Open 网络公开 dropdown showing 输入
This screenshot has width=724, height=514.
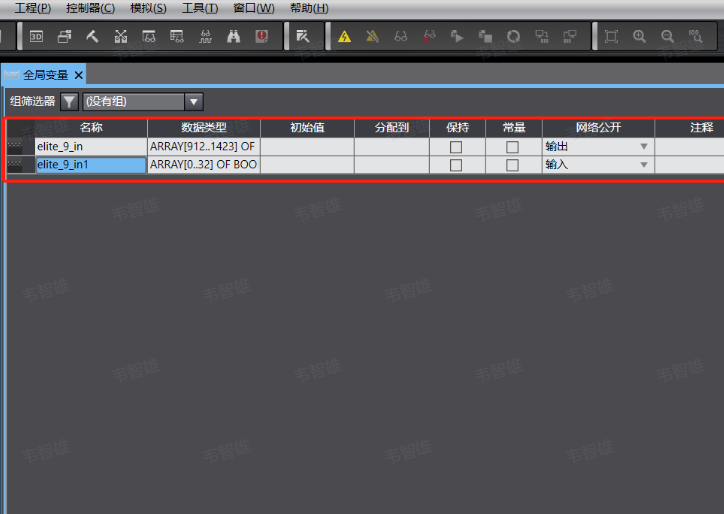click(x=598, y=165)
